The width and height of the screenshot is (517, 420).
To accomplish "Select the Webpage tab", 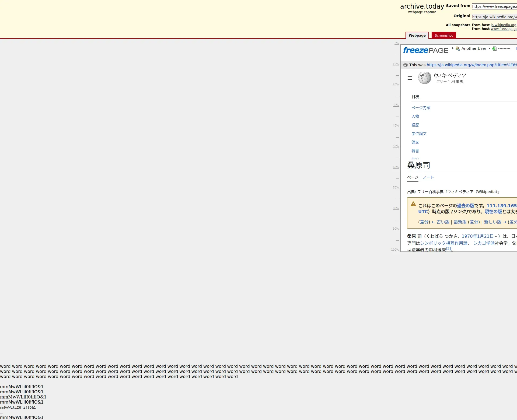I will [417, 35].
